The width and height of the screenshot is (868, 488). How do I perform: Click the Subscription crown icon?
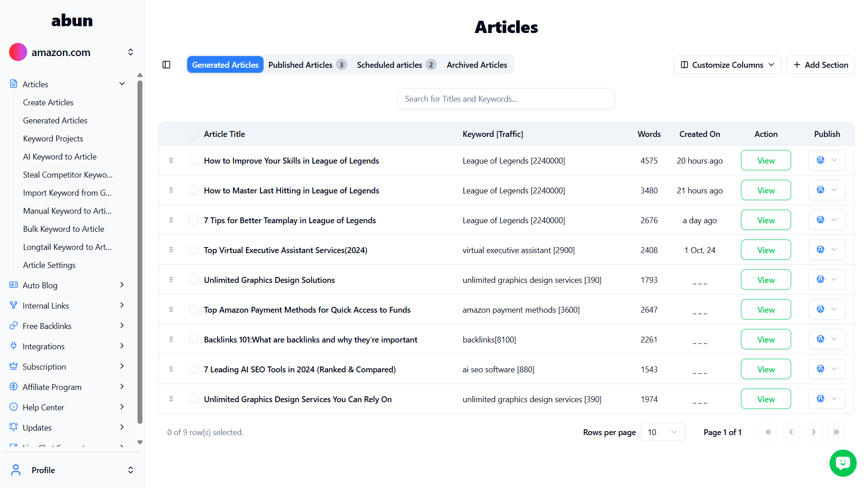pyautogui.click(x=14, y=366)
